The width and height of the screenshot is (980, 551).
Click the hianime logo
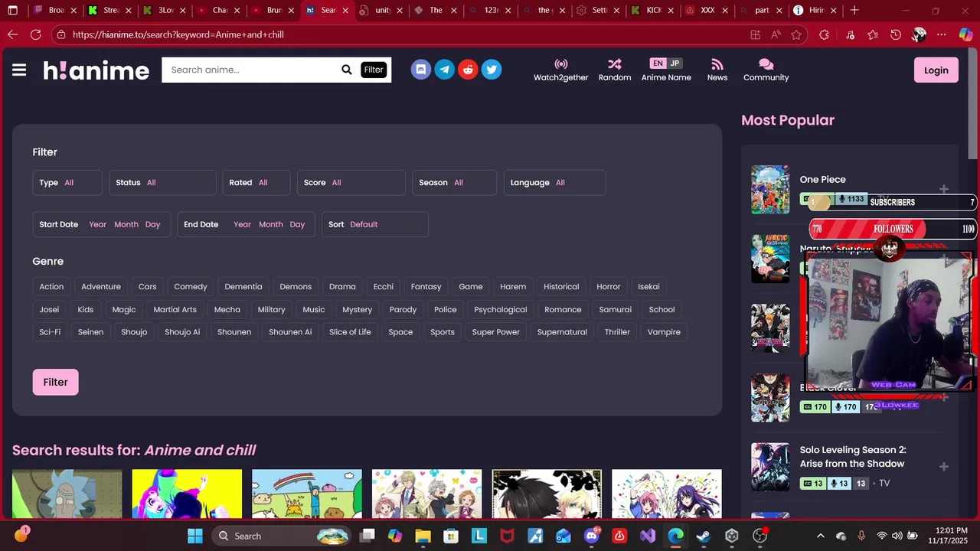(x=96, y=70)
